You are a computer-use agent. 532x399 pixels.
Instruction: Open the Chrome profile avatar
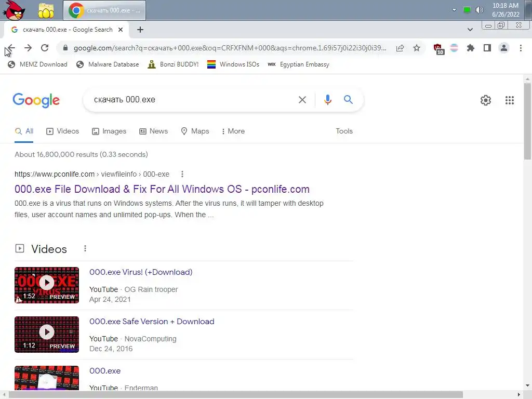(x=504, y=48)
